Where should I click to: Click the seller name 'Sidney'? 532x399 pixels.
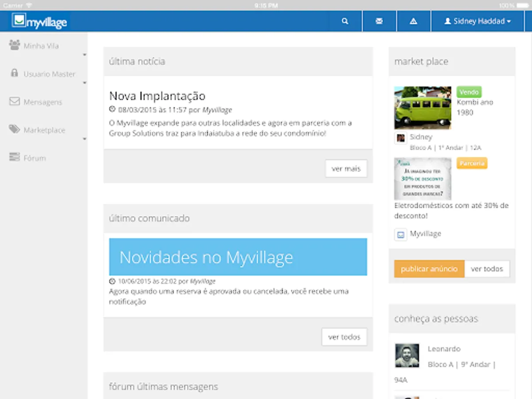point(421,137)
